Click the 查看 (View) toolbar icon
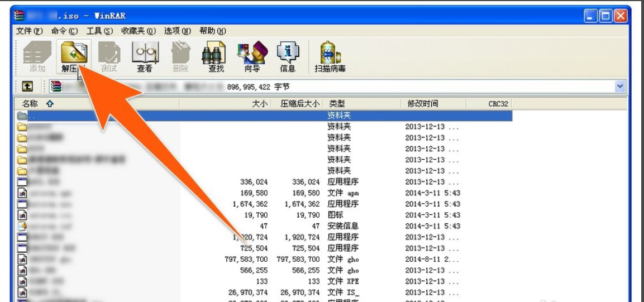This screenshot has height=302, width=644. [x=145, y=57]
